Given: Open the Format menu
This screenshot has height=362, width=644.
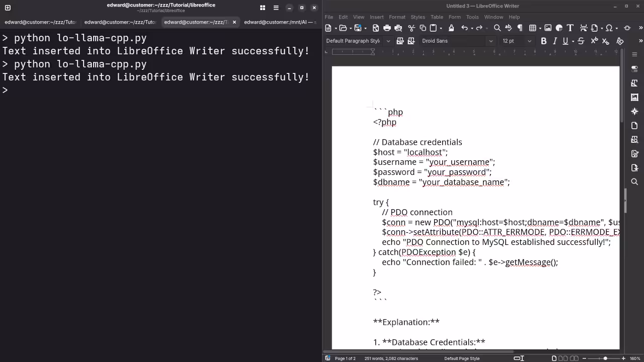Looking at the screenshot, I should pyautogui.click(x=397, y=17).
